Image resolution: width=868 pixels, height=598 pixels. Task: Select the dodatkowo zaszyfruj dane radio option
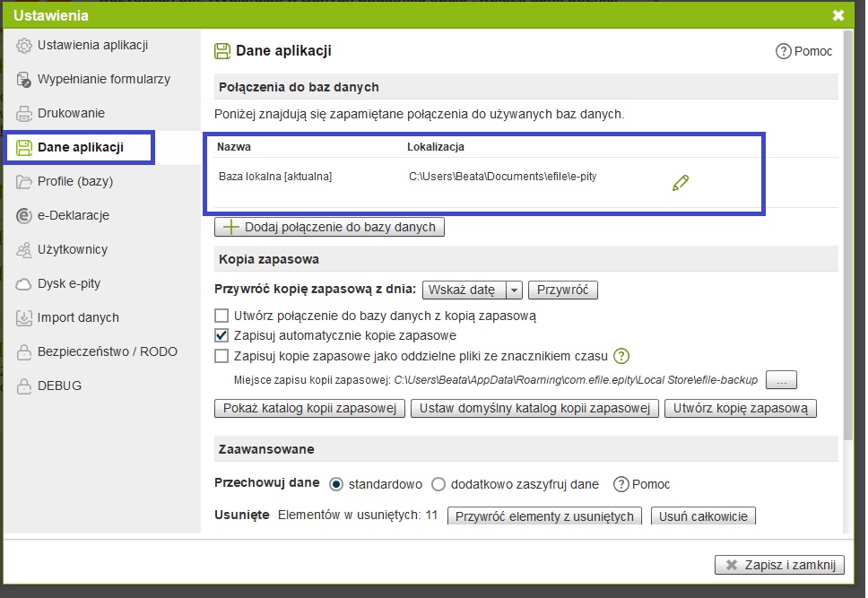pyautogui.click(x=438, y=484)
